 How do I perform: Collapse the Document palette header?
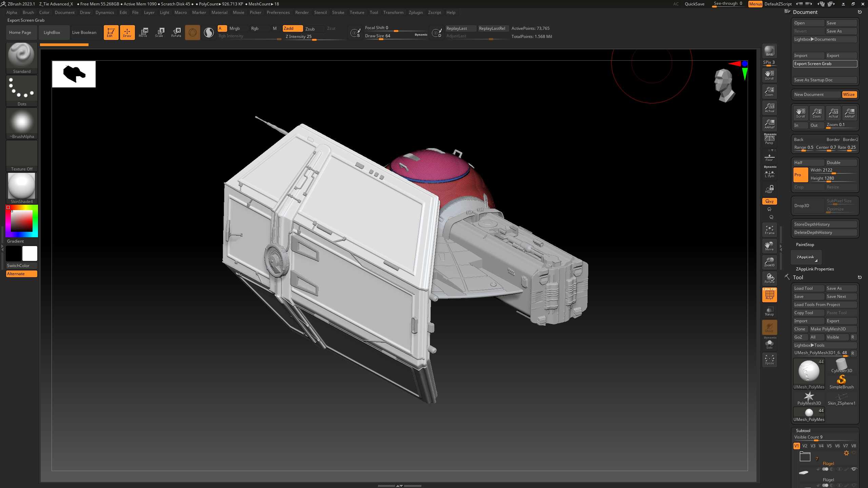805,12
